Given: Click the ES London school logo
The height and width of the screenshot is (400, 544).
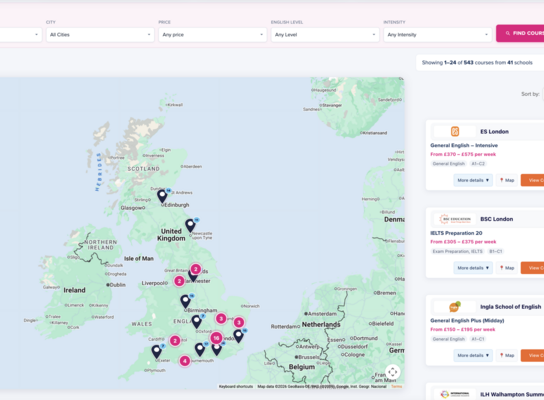Looking at the screenshot, I should 455,131.
